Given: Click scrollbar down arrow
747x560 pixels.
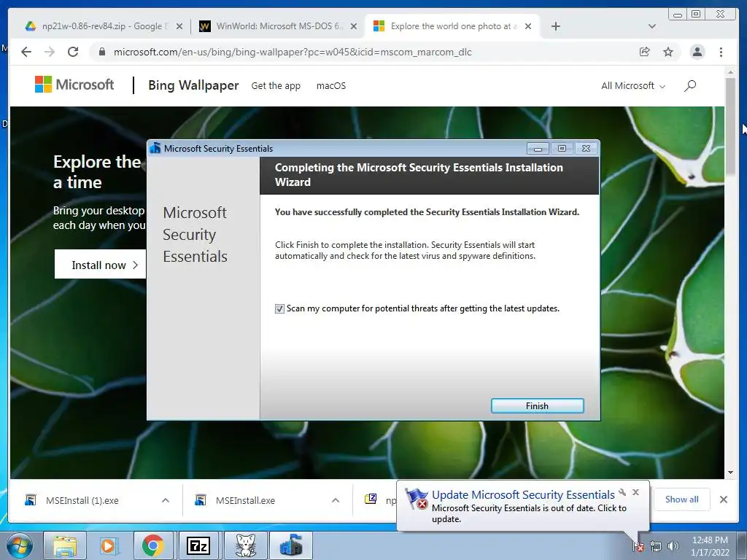Looking at the screenshot, I should (730, 472).
